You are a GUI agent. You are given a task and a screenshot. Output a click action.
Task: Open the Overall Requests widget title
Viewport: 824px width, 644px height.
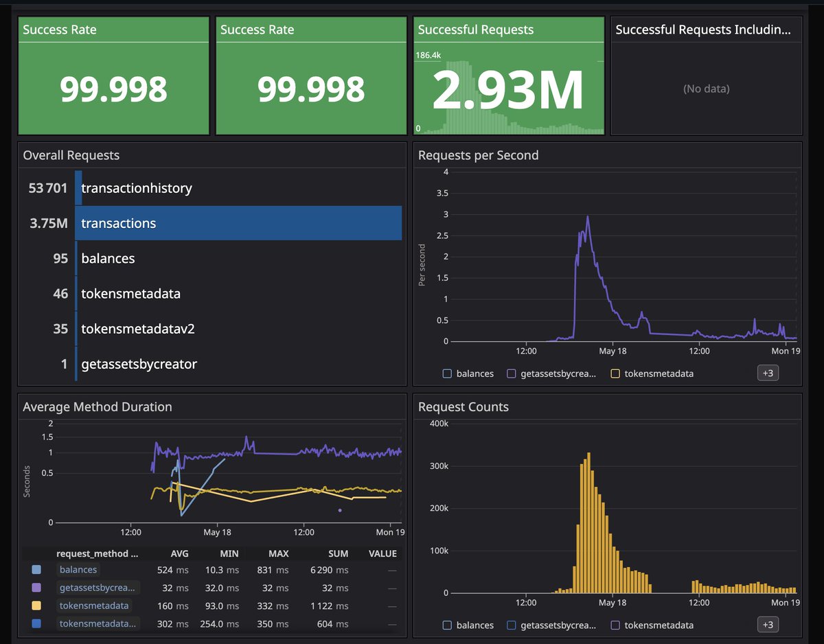pos(71,155)
